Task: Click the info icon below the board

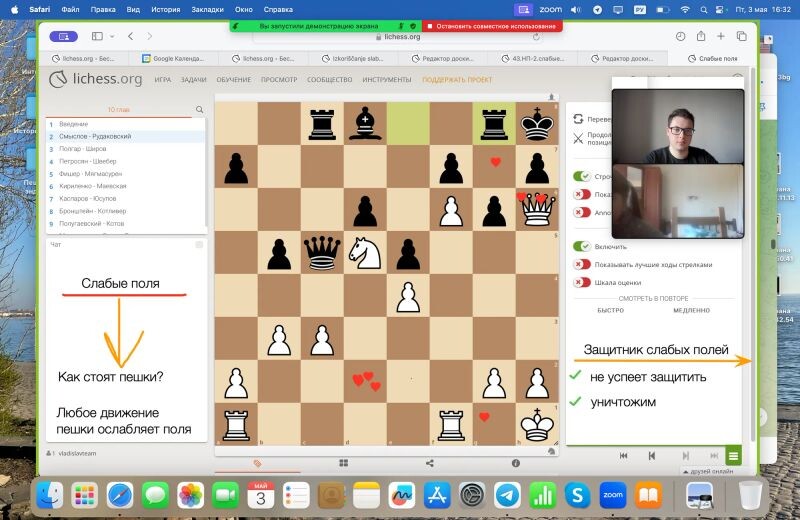Action: point(516,463)
